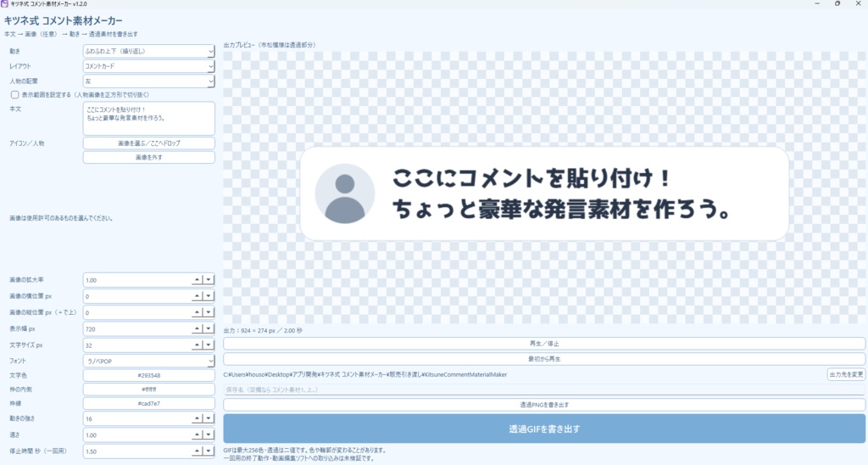The width and height of the screenshot is (868, 465).
Task: Click the 画像を選ぶ／ここへドロップ button
Action: point(148,143)
